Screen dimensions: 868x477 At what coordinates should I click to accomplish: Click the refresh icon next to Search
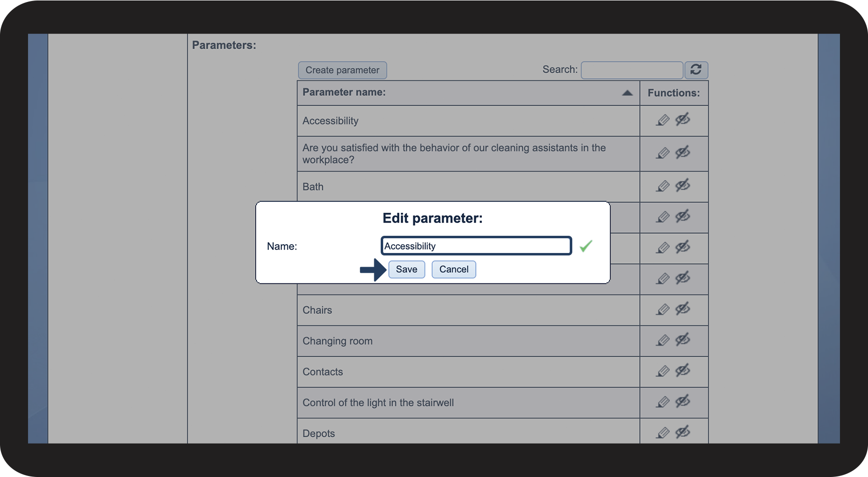click(696, 70)
